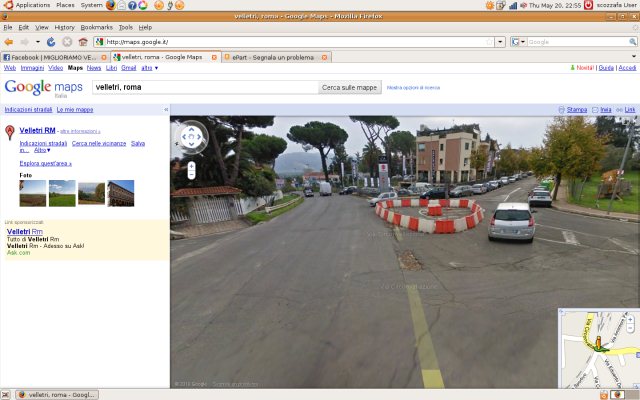Click the Cerca sulle mappe button
The image size is (640, 400).
click(x=349, y=87)
